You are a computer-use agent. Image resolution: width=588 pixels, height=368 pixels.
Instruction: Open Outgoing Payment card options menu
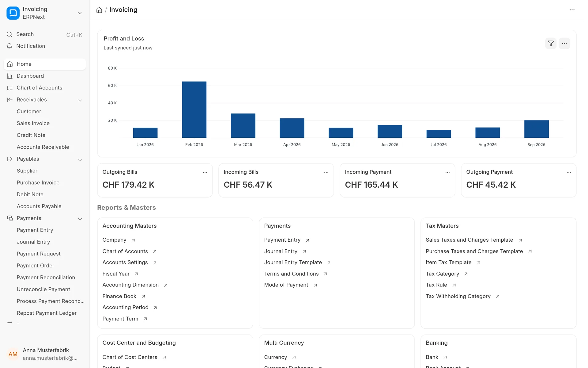coord(569,172)
